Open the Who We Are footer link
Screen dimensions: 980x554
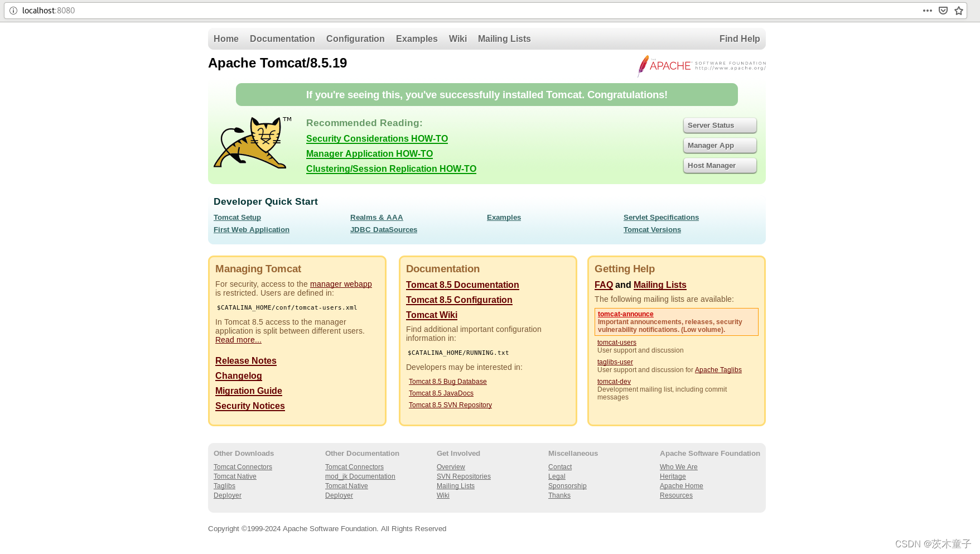click(679, 467)
